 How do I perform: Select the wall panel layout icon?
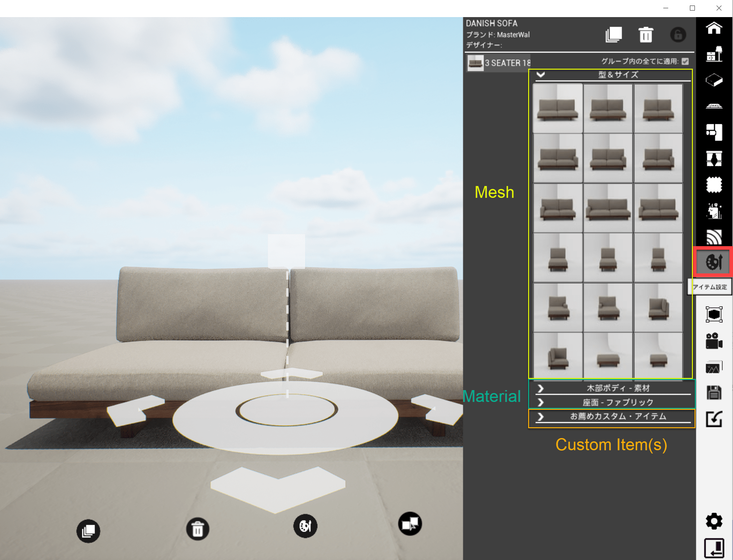(x=714, y=132)
